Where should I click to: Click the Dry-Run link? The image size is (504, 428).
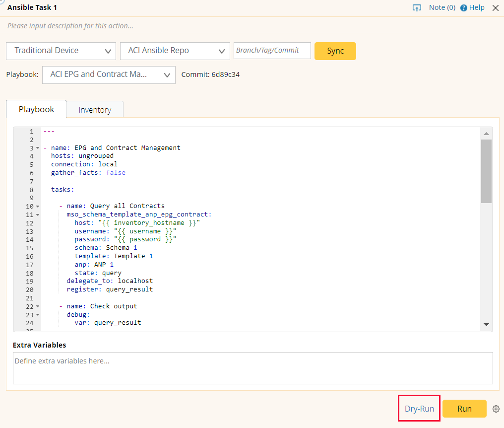coord(419,409)
